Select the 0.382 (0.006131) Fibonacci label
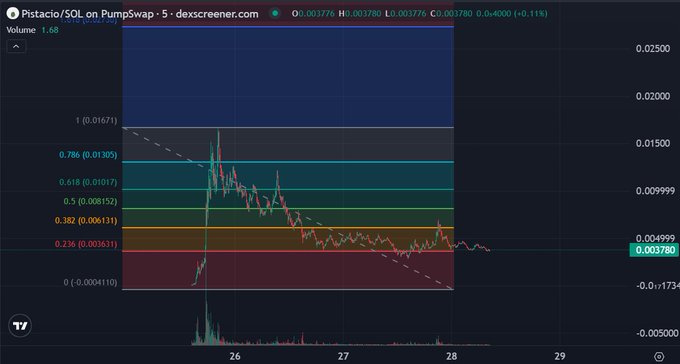 point(86,221)
